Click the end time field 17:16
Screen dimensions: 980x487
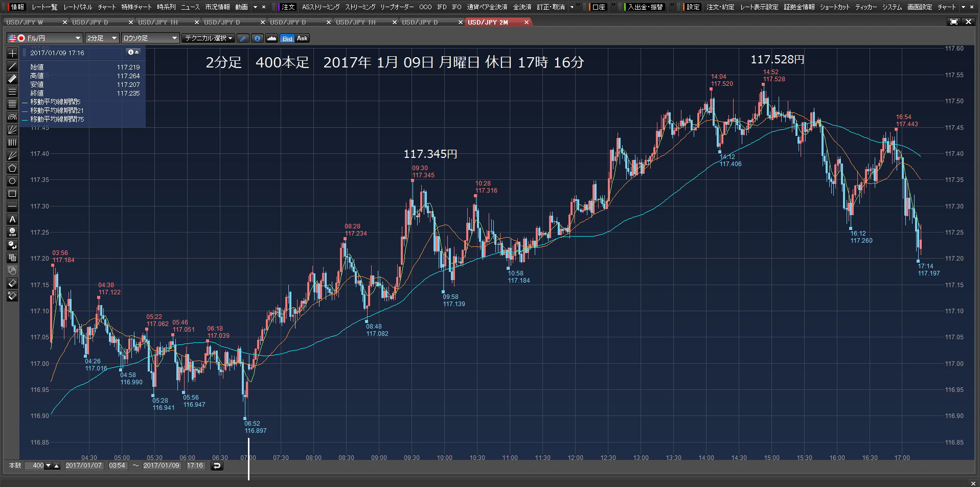click(x=195, y=466)
